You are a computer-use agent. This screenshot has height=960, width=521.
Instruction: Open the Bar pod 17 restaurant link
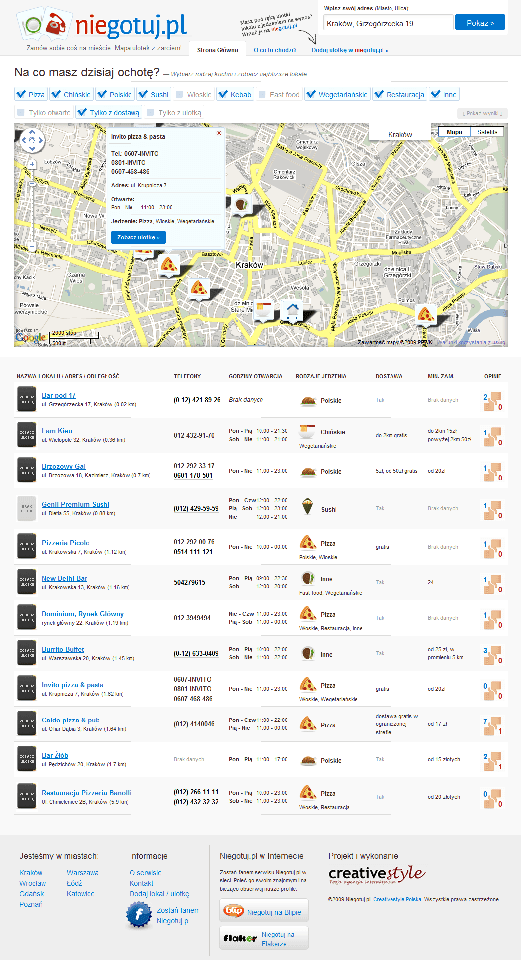point(59,396)
